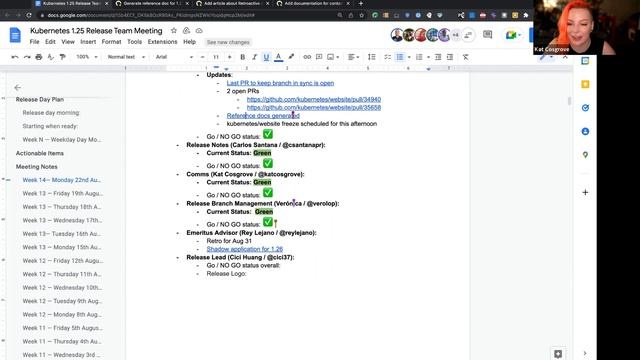The image size is (640, 360).
Task: Open the Tools menu
Action: (x=134, y=42)
